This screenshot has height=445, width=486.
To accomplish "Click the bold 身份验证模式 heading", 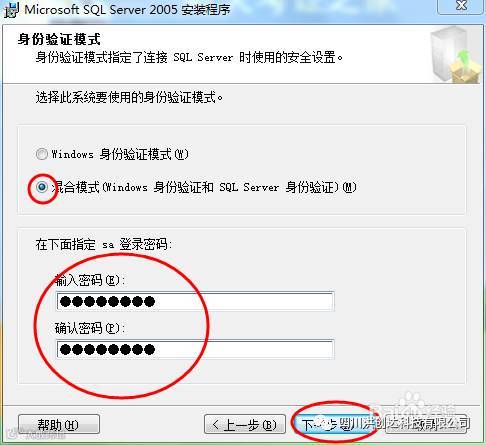I will point(59,39).
